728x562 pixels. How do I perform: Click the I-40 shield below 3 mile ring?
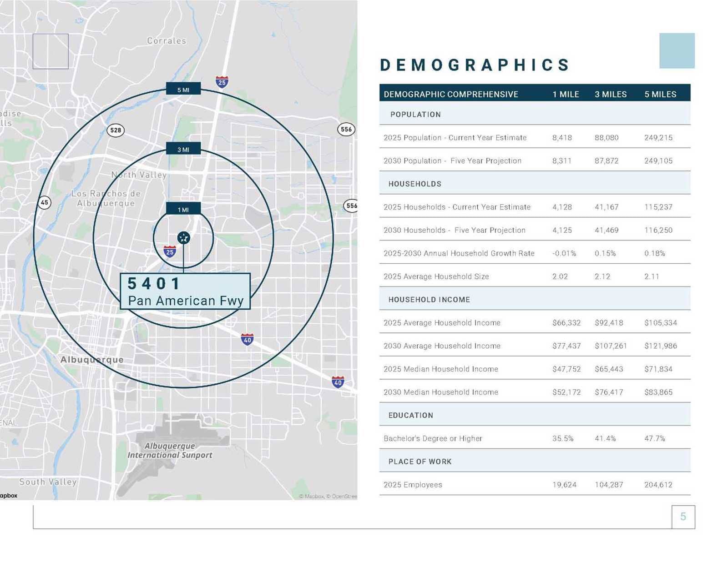pyautogui.click(x=247, y=339)
